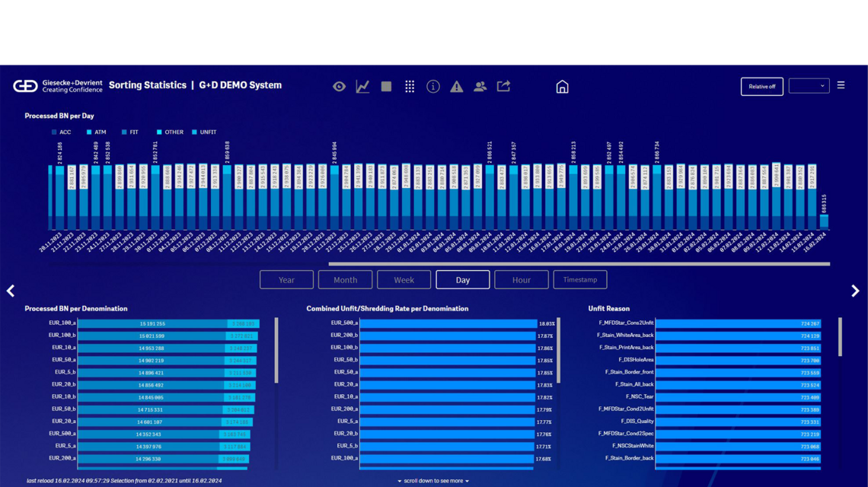The width and height of the screenshot is (868, 487).
Task: Click the share export icon
Action: click(x=503, y=86)
